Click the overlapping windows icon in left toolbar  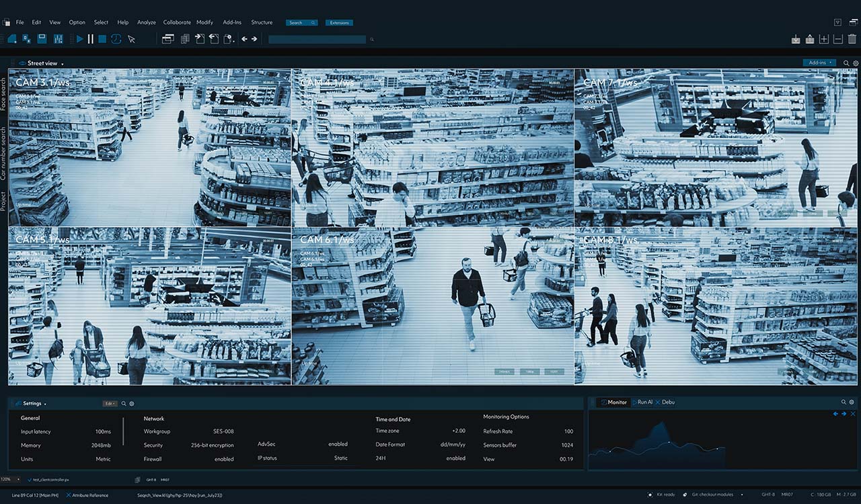pyautogui.click(x=168, y=39)
